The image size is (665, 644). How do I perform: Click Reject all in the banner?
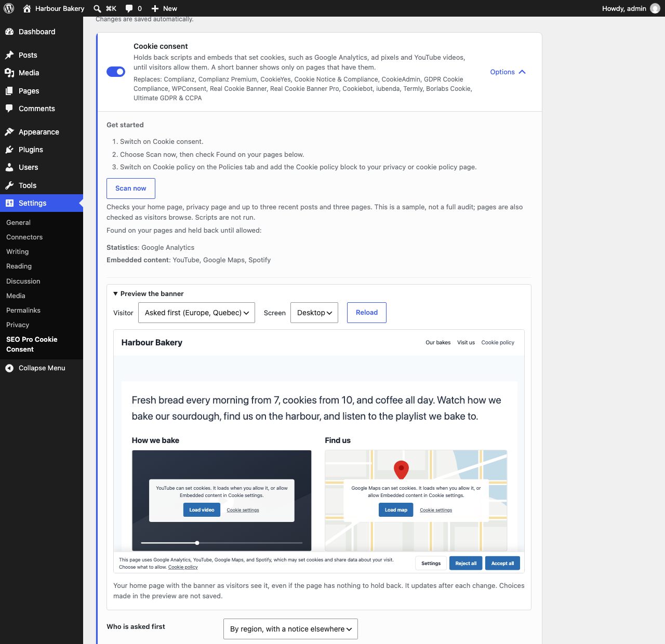point(466,563)
